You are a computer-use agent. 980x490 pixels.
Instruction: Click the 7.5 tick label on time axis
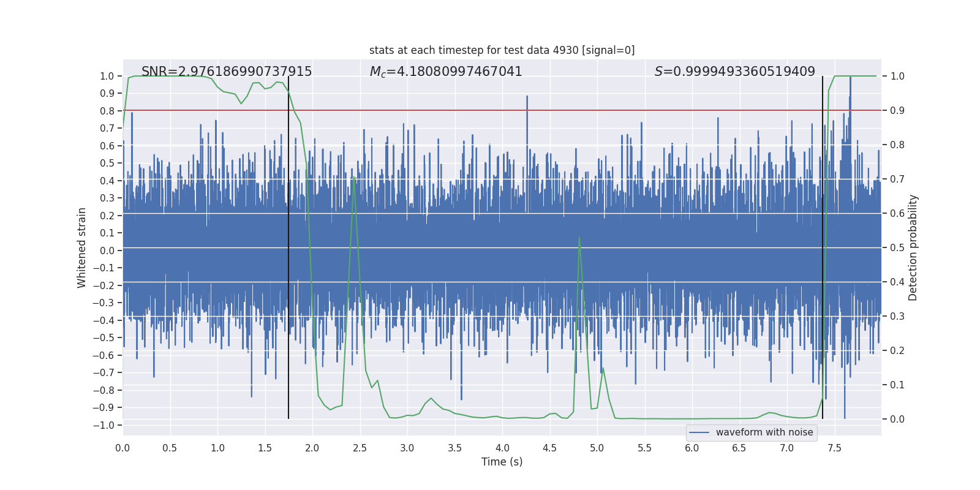(x=834, y=448)
